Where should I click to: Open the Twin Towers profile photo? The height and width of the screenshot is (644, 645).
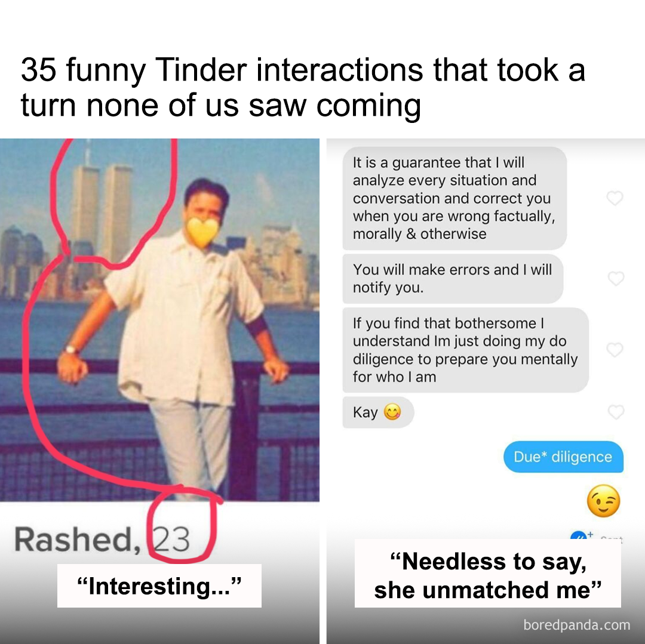coord(159,320)
